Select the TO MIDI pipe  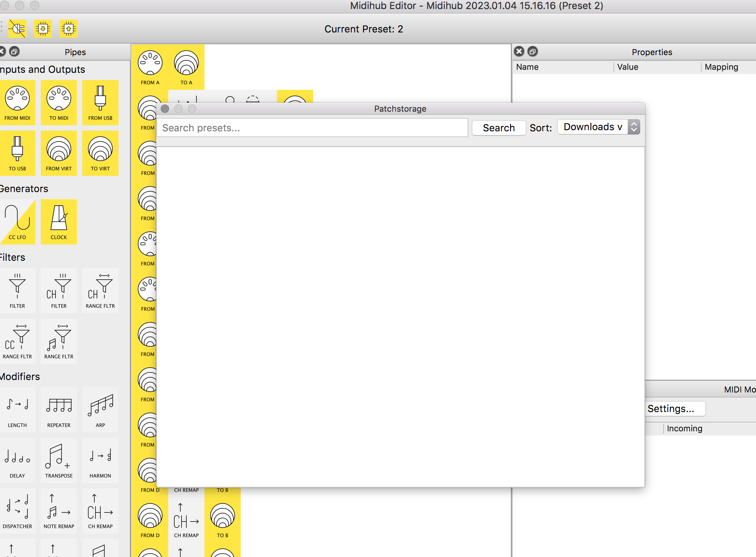[59, 102]
